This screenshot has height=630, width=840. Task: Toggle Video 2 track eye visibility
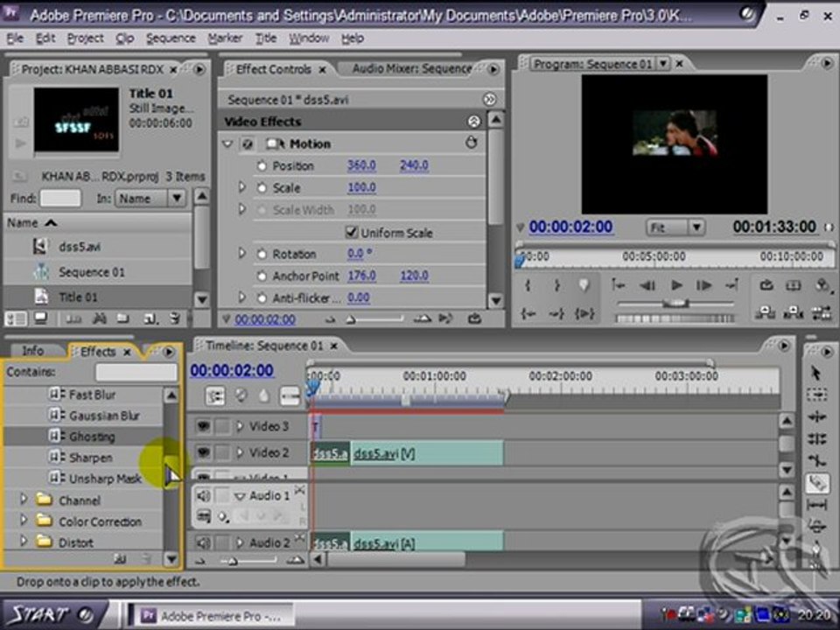click(203, 453)
